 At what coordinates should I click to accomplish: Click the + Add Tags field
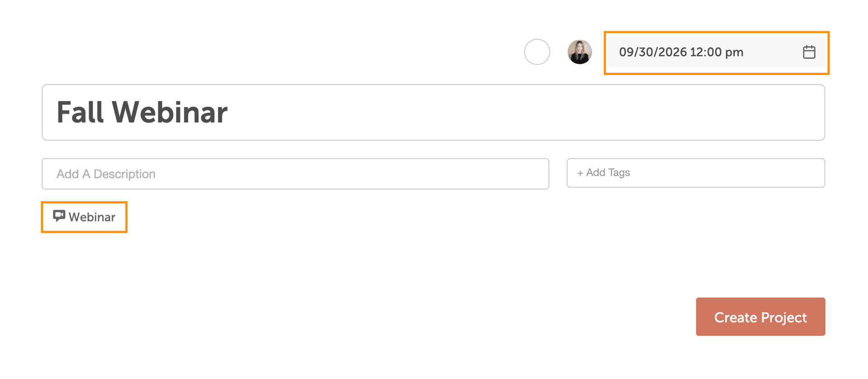(x=696, y=173)
